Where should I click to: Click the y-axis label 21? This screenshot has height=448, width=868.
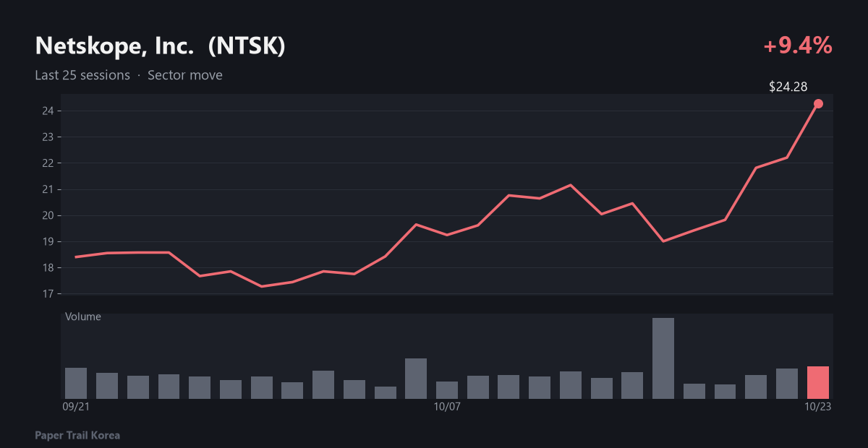point(48,189)
